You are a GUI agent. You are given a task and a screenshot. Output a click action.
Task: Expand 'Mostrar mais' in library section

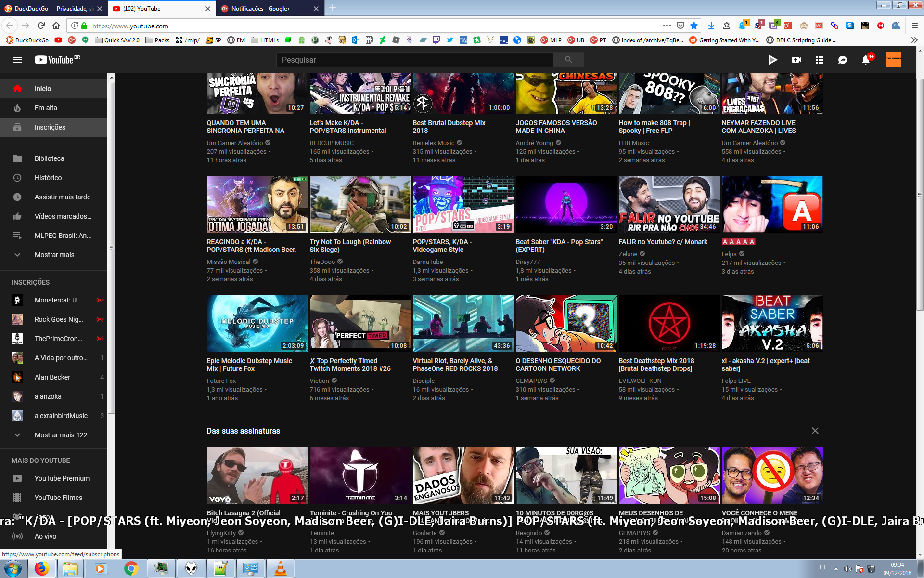tap(54, 255)
